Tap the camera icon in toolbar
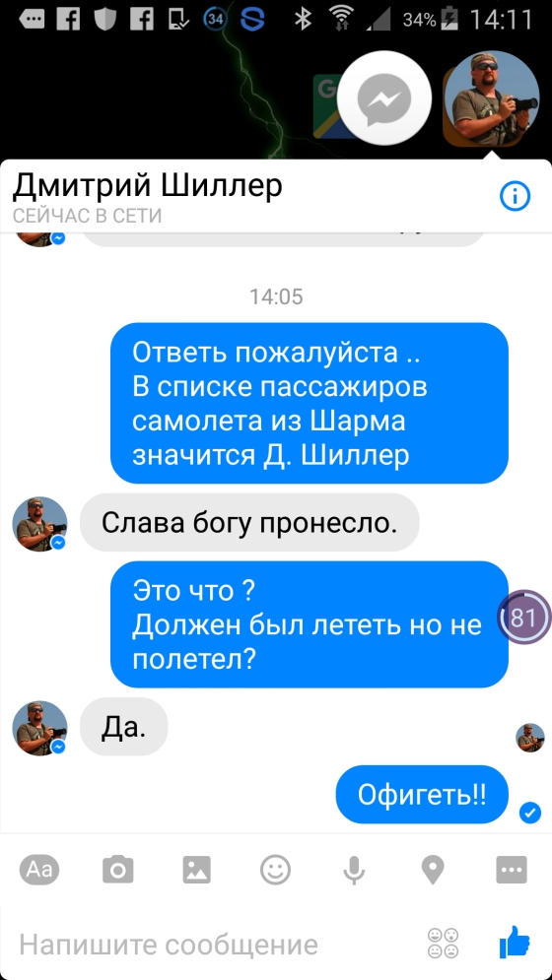The height and width of the screenshot is (980, 552). 117,870
